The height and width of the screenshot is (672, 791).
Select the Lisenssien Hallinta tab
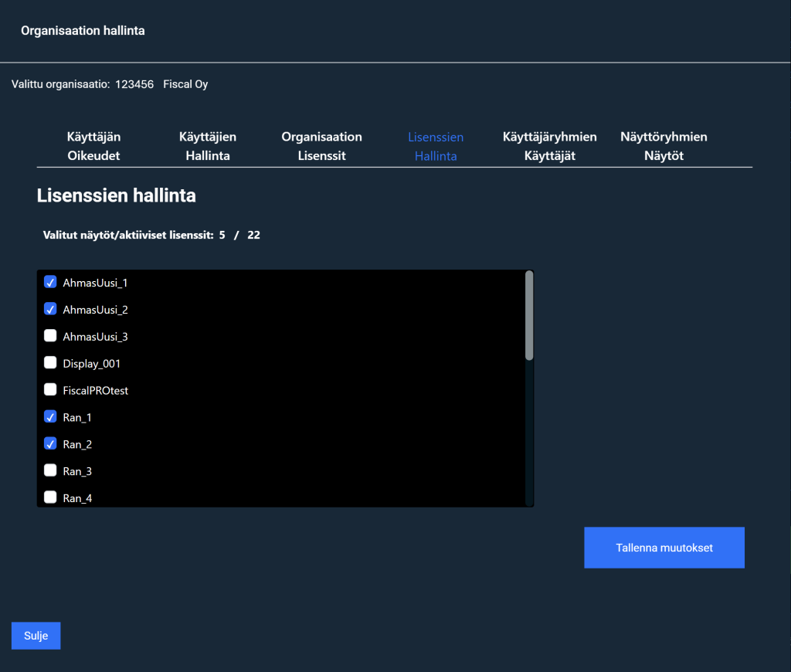tap(436, 146)
